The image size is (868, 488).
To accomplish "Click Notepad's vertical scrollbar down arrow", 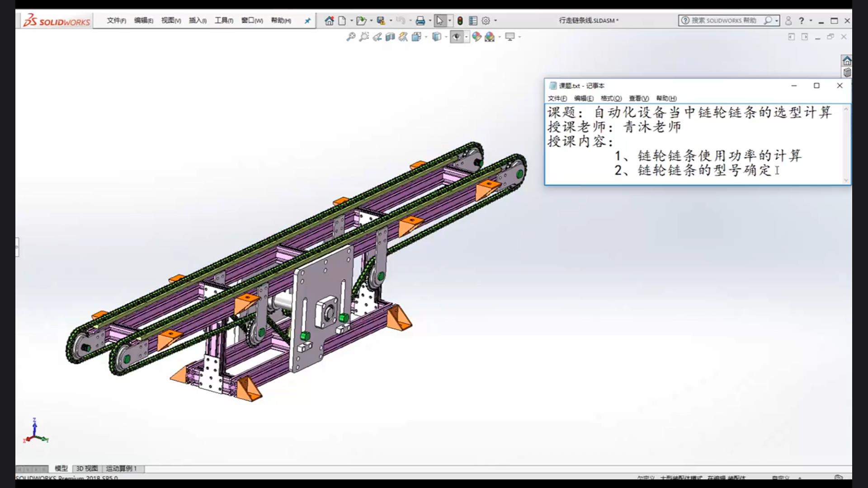I will click(x=846, y=180).
